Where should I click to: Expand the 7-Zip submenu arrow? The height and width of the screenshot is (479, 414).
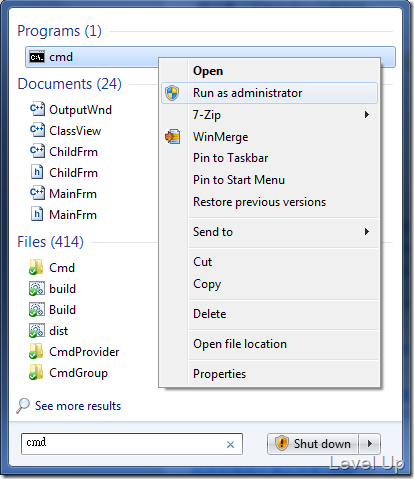coord(367,115)
